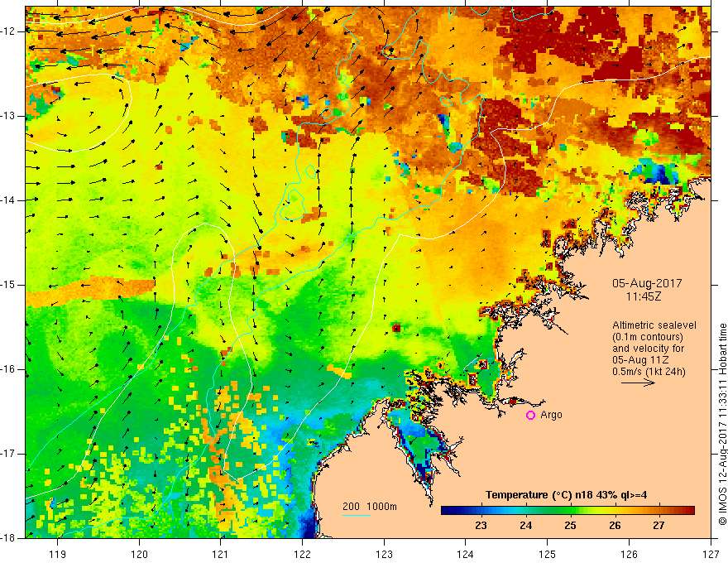Click the '(0.1m contours)' caption line
This screenshot has width=728, height=563.
pos(648,337)
